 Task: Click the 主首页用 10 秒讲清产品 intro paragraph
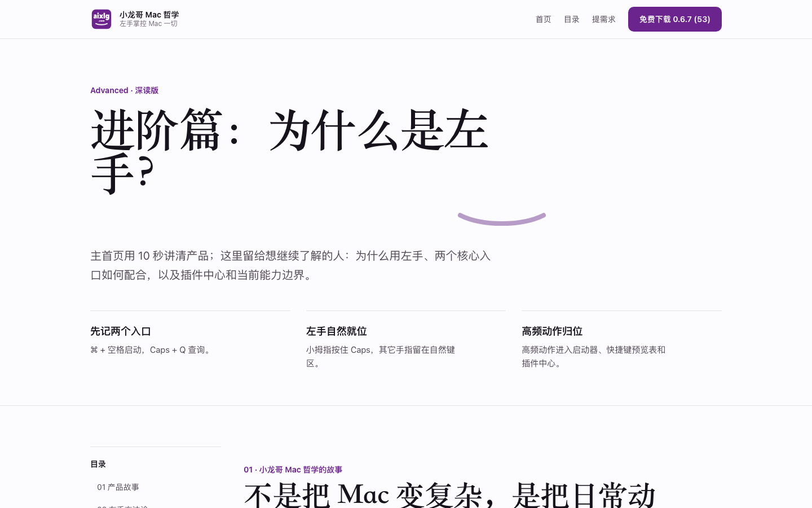[x=290, y=265]
